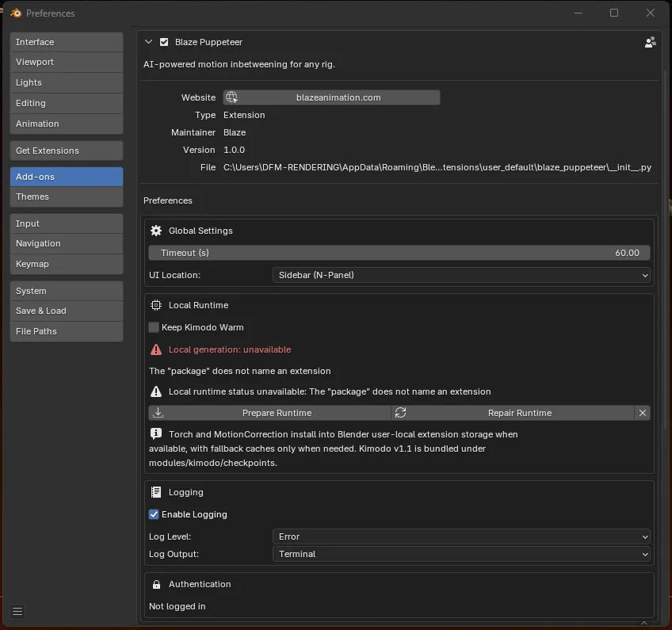Viewport: 672px width, 630px height.
Task: Open the UI Location dropdown
Action: pyautogui.click(x=461, y=275)
